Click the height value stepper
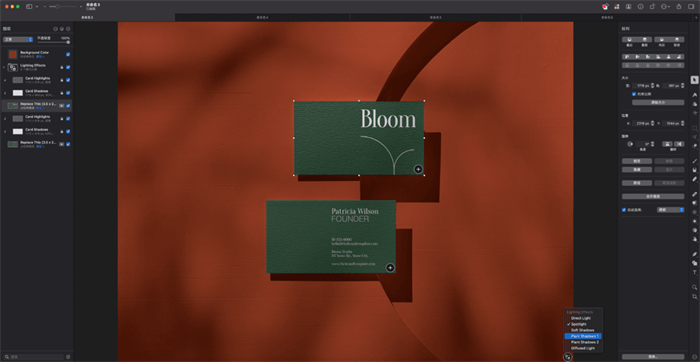The image size is (700, 362). tap(682, 85)
